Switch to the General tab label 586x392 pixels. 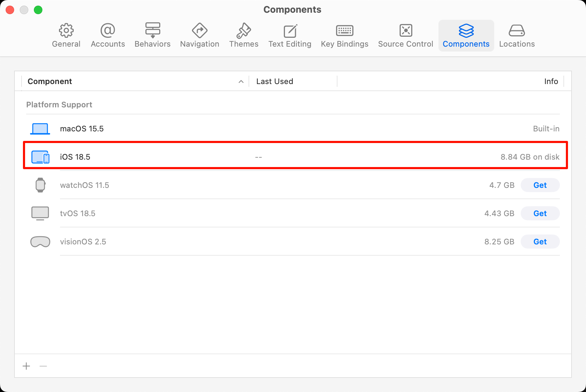[x=66, y=44]
